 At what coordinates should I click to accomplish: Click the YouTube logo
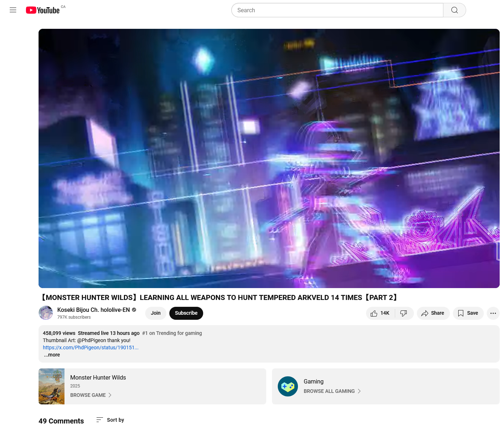click(43, 10)
